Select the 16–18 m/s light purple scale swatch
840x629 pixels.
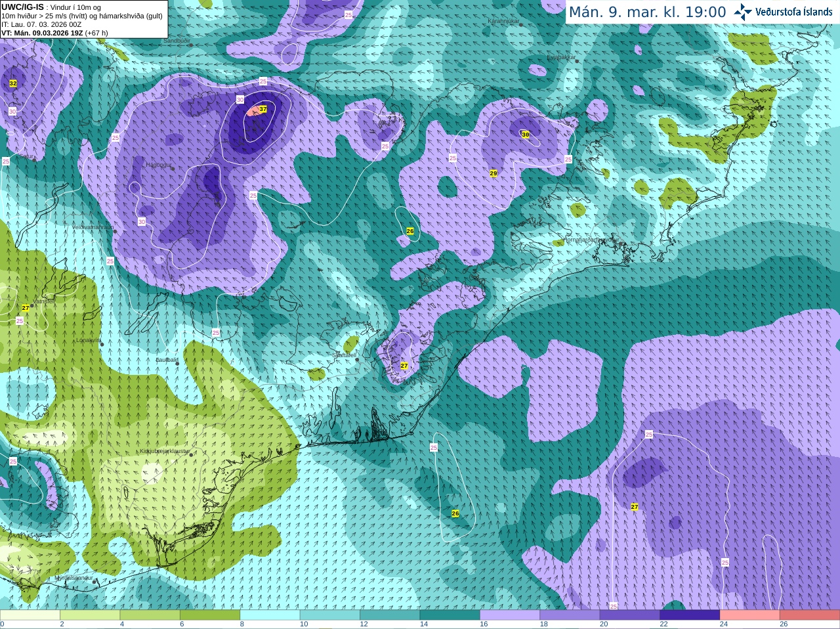(510, 615)
